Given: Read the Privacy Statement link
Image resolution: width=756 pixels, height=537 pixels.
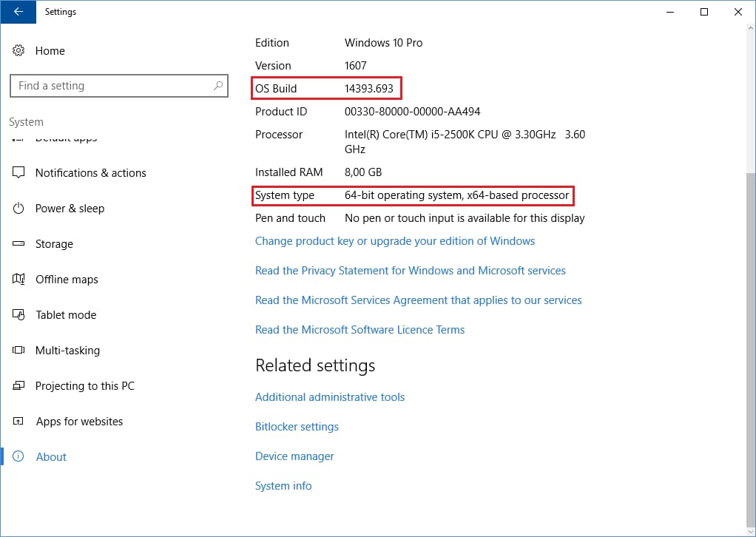Looking at the screenshot, I should point(410,271).
